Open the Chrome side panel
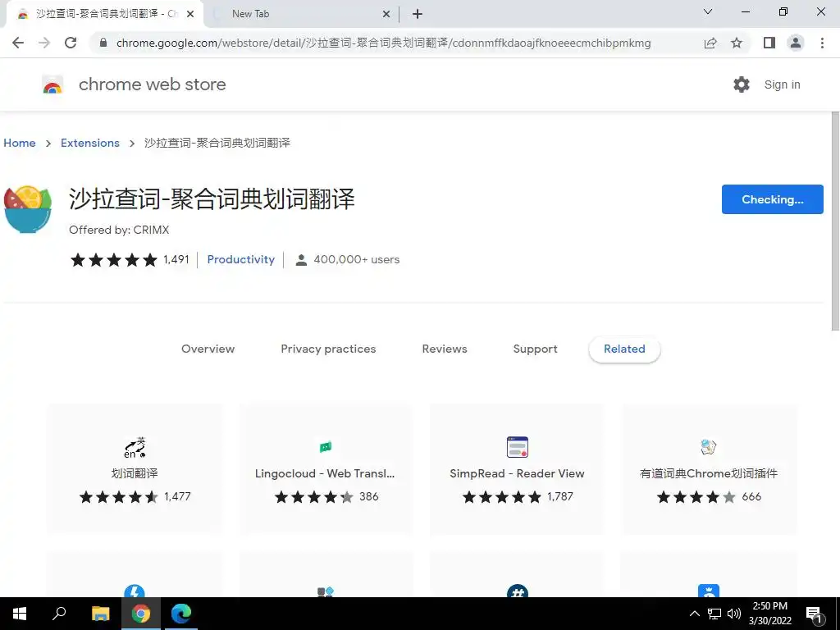The height and width of the screenshot is (630, 840). tap(769, 43)
